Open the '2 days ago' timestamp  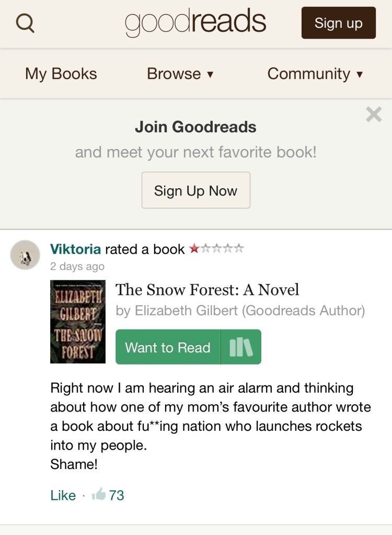pos(77,266)
